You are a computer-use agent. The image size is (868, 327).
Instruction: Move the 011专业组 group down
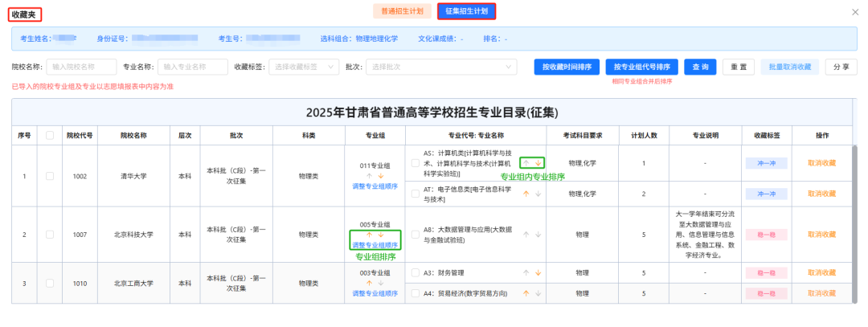click(380, 175)
